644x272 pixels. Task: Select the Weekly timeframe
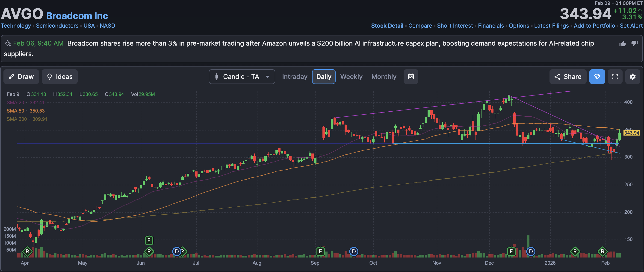351,77
